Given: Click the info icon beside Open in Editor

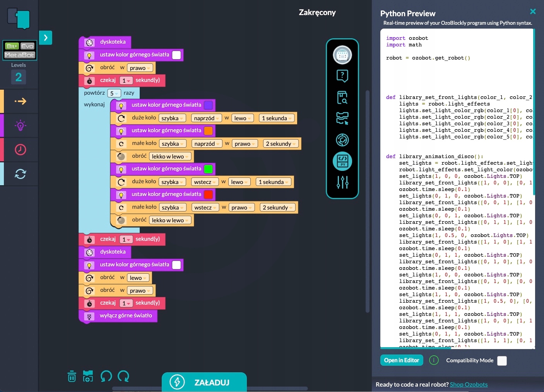Looking at the screenshot, I should 434,360.
